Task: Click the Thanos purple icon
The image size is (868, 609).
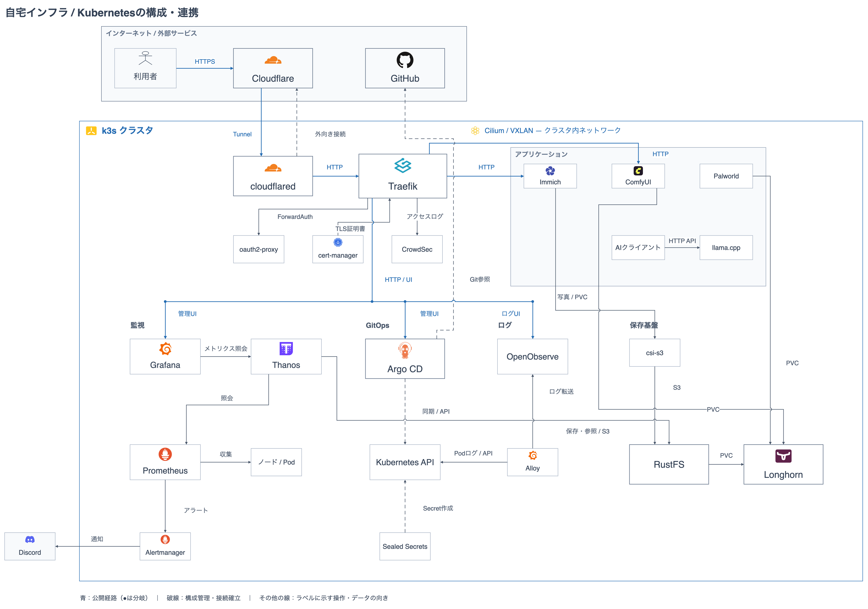Action: coord(286,348)
